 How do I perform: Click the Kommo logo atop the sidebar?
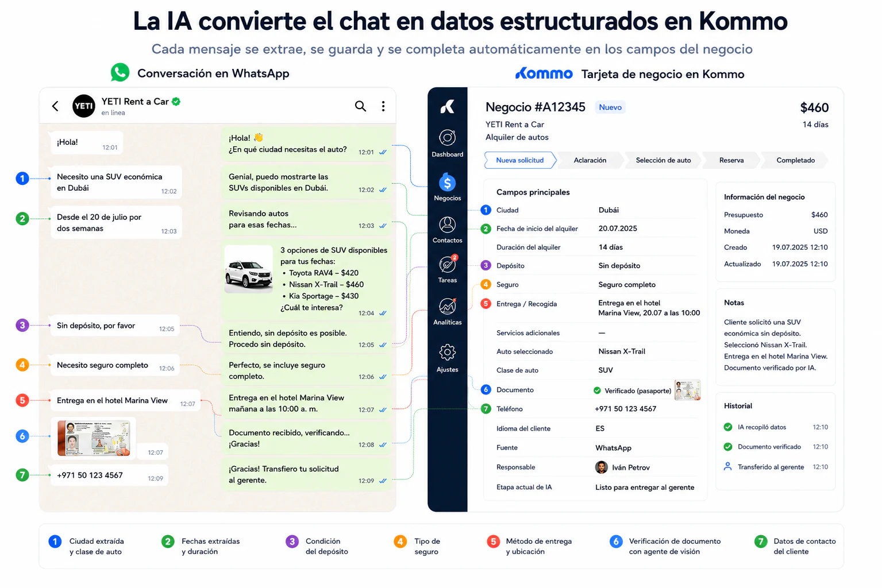448,107
